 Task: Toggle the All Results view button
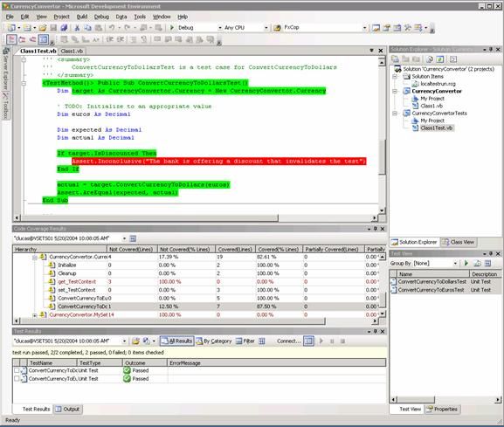[x=177, y=341]
